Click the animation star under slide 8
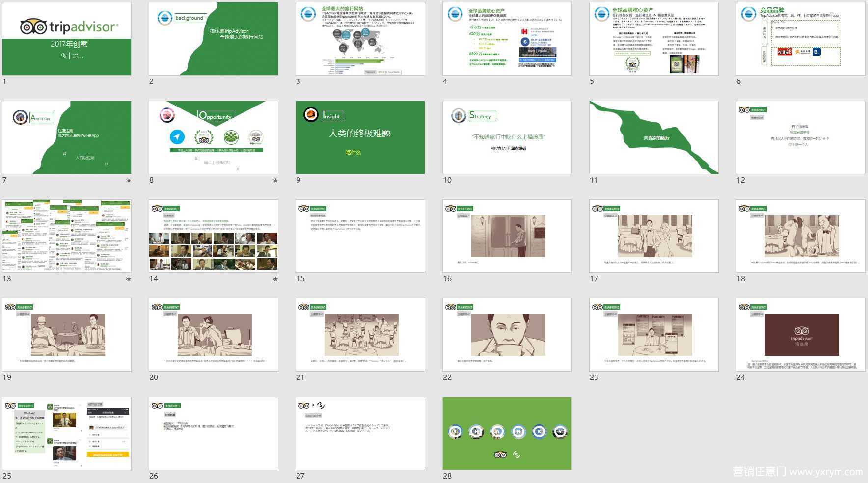 coord(275,181)
